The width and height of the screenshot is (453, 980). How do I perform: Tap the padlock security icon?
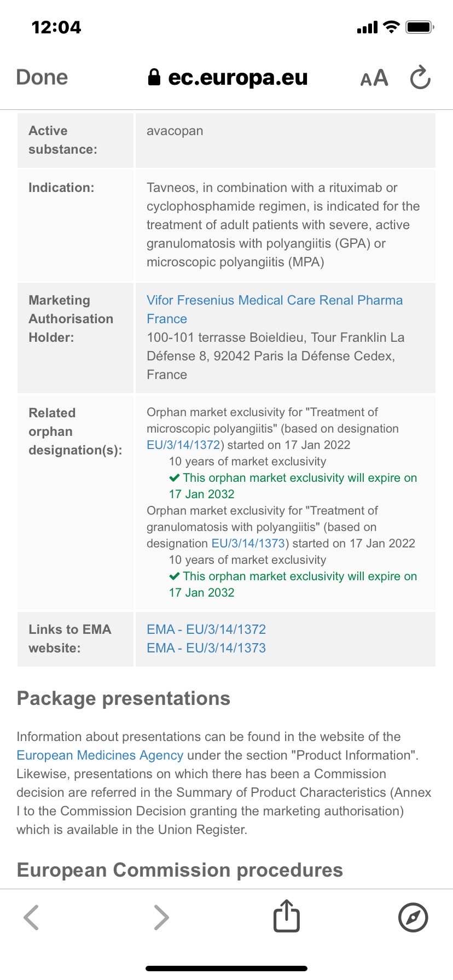(154, 77)
